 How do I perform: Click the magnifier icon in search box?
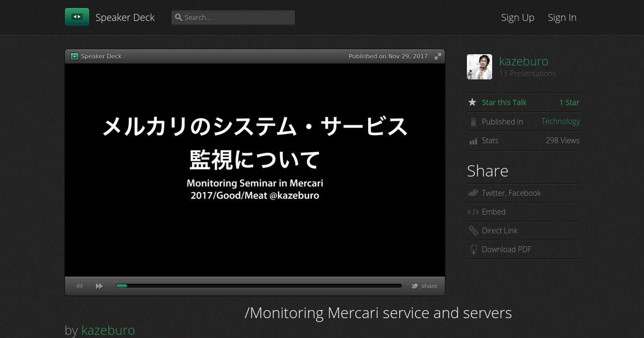pyautogui.click(x=179, y=17)
